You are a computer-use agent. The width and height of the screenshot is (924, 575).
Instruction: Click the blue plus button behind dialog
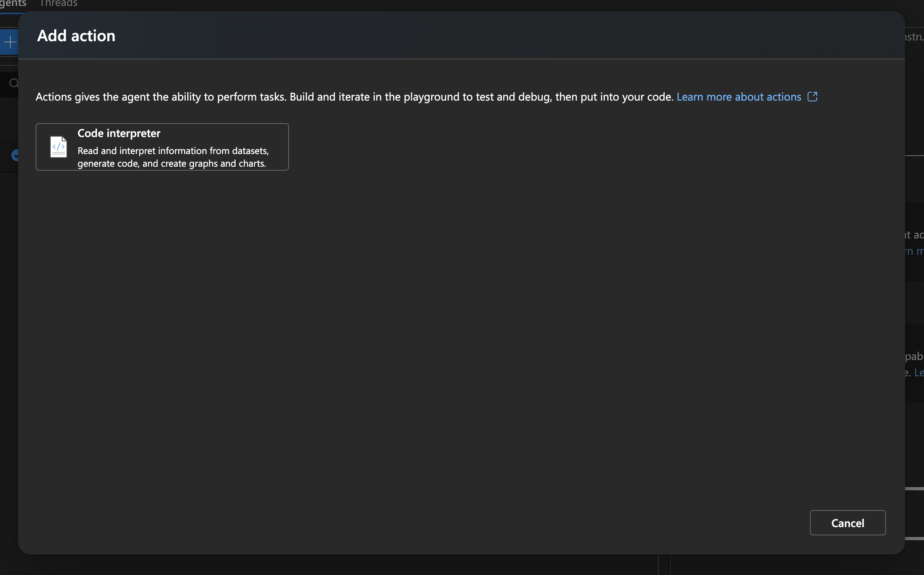click(x=10, y=42)
